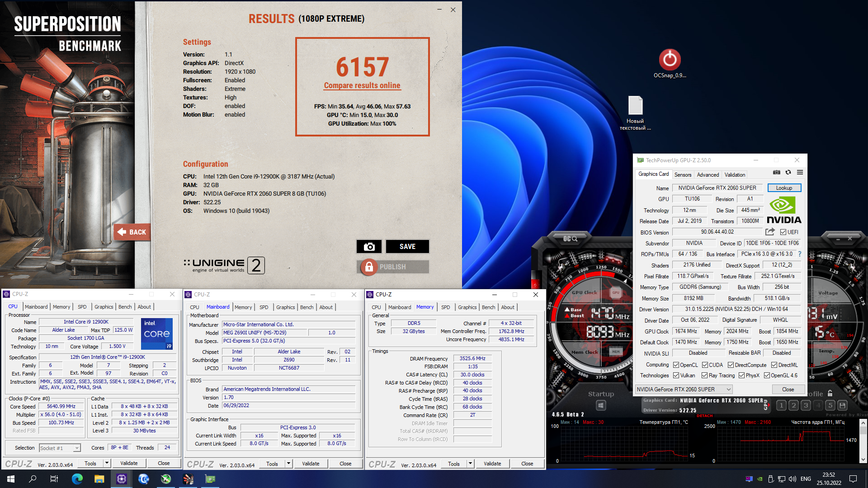
Task: Toggle the PhysX checkbox
Action: click(741, 375)
